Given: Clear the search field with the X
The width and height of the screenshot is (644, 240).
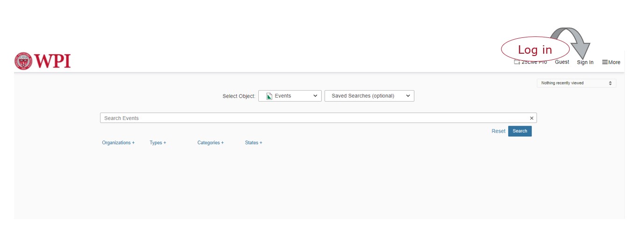Looking at the screenshot, I should [x=531, y=118].
